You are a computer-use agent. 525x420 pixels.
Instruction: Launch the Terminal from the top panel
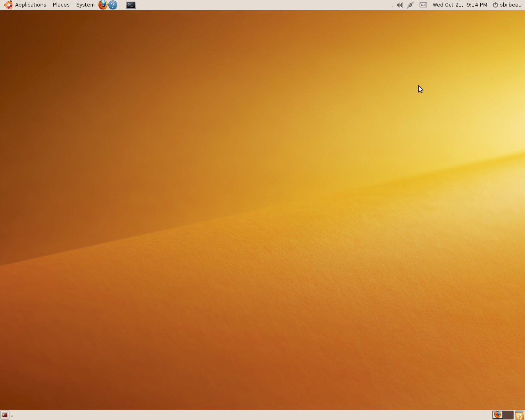131,5
